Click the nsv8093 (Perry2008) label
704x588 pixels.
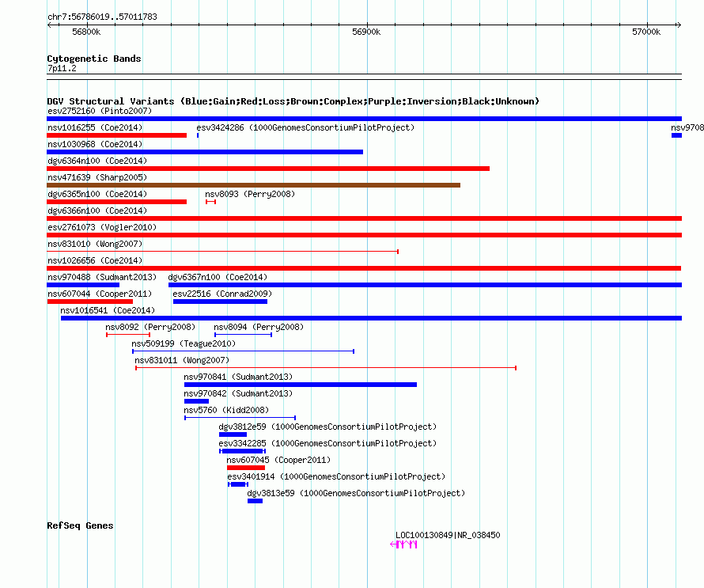click(250, 194)
